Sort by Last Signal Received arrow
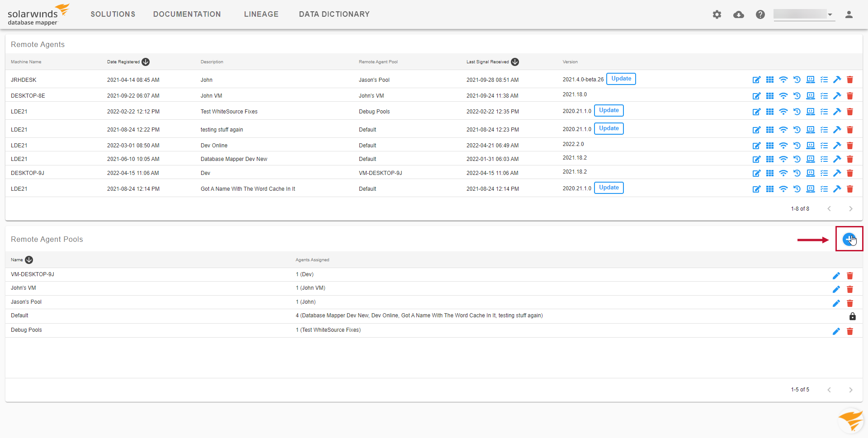This screenshot has width=868, height=438. point(515,62)
